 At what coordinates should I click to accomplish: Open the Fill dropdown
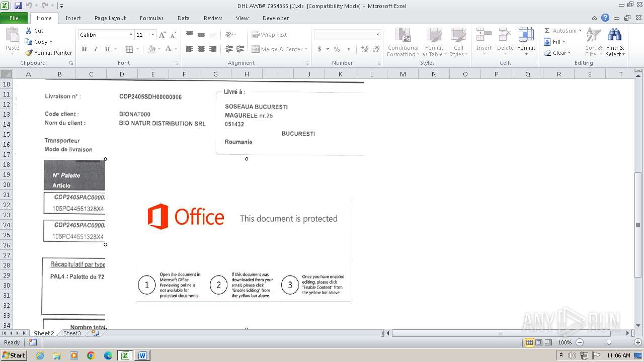[555, 42]
